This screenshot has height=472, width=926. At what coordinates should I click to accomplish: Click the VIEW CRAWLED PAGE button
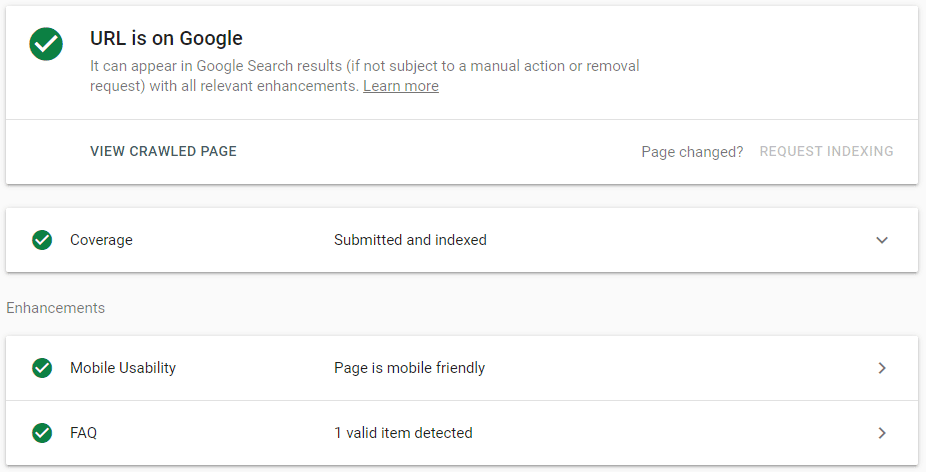coord(163,152)
